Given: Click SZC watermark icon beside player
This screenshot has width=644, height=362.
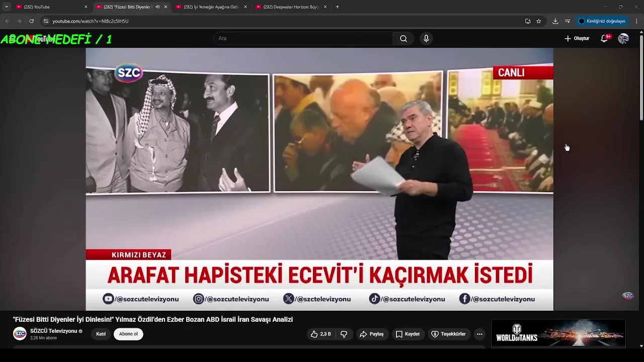Looking at the screenshot, I should (628, 296).
